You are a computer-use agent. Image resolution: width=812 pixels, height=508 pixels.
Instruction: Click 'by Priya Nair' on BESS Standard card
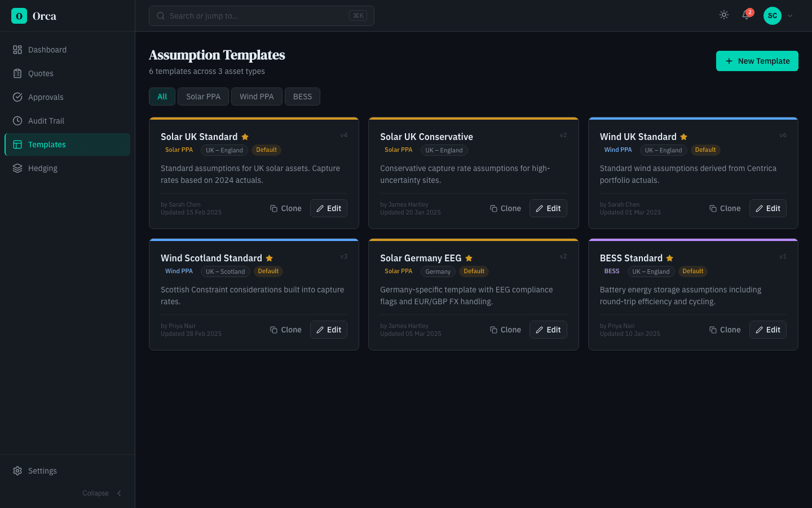tap(617, 326)
